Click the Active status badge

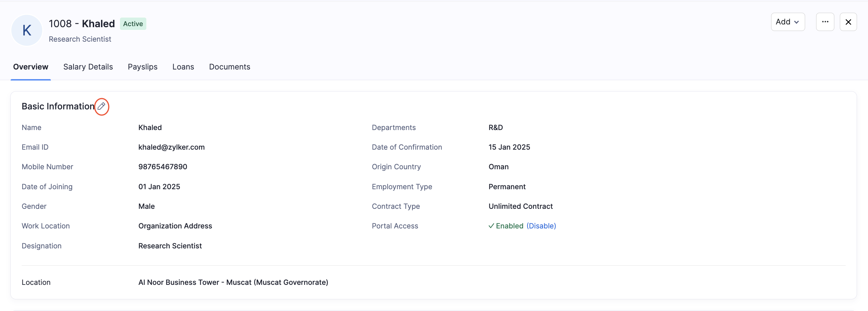(x=133, y=24)
